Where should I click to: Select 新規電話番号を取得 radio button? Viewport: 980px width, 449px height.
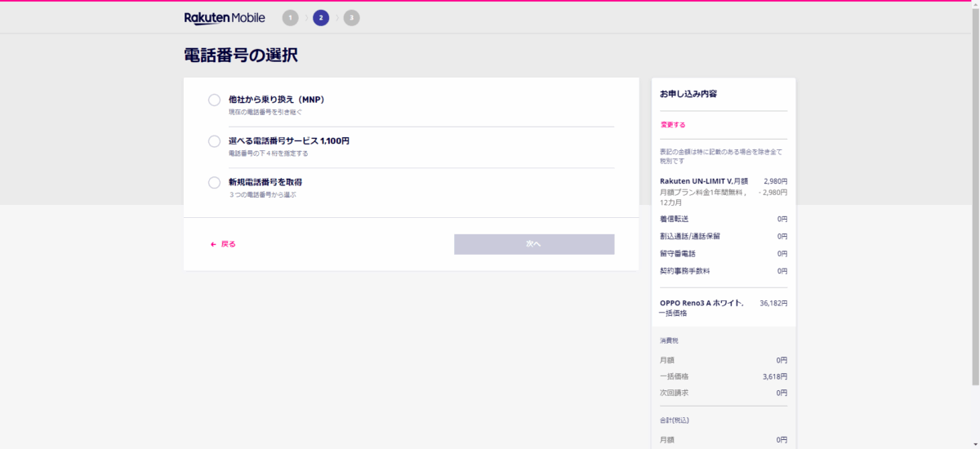(214, 183)
